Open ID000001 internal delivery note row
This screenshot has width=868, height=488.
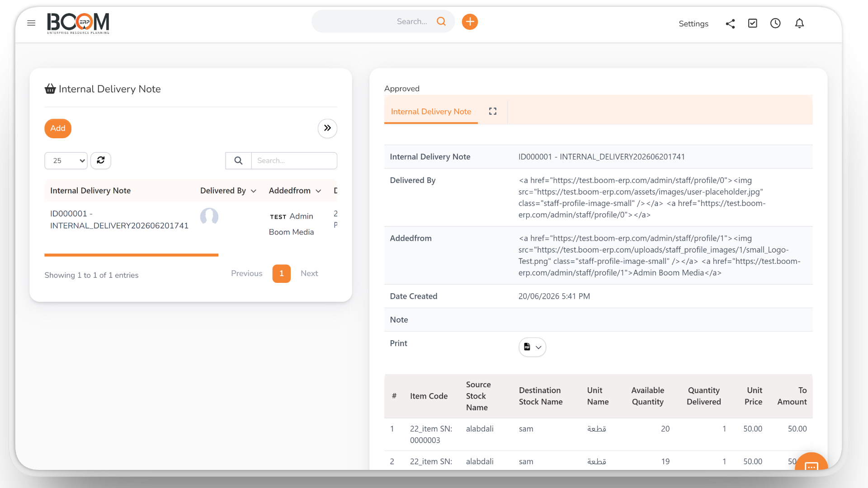point(119,220)
